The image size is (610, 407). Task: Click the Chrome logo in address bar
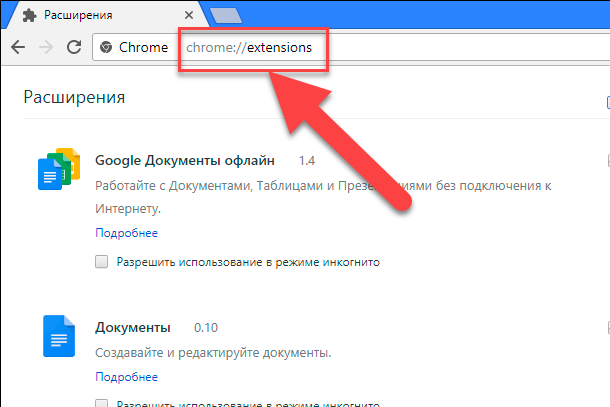[106, 47]
